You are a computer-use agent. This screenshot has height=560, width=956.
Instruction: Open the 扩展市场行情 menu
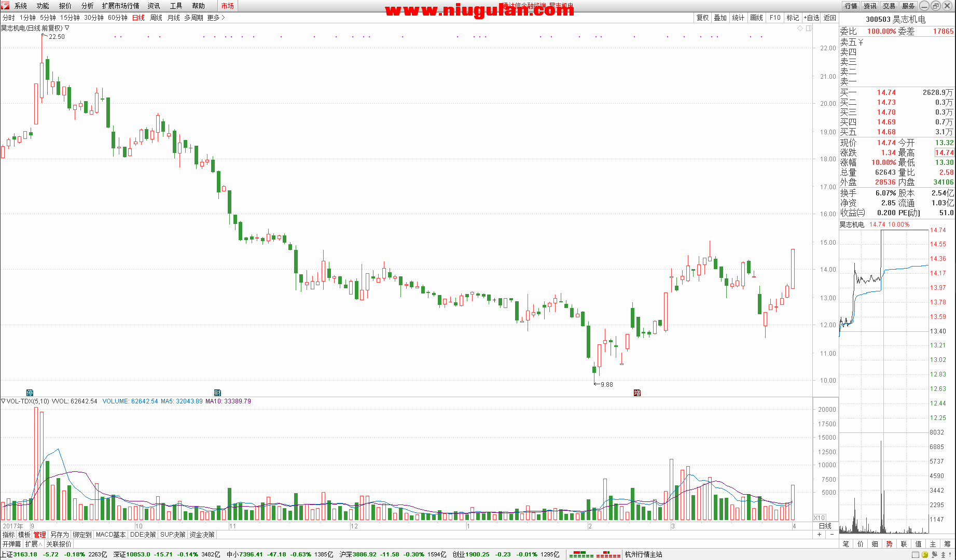pos(121,6)
